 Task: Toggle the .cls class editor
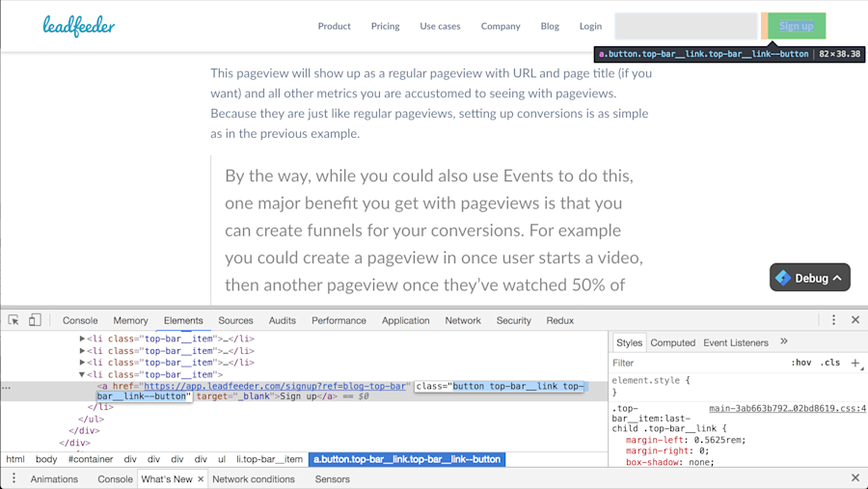(829, 363)
